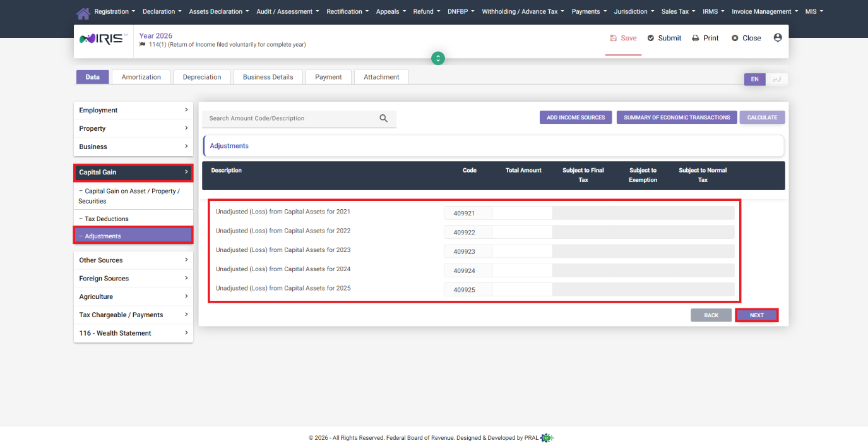This screenshot has height=448, width=868.
Task: Click the Calculate button
Action: [762, 118]
